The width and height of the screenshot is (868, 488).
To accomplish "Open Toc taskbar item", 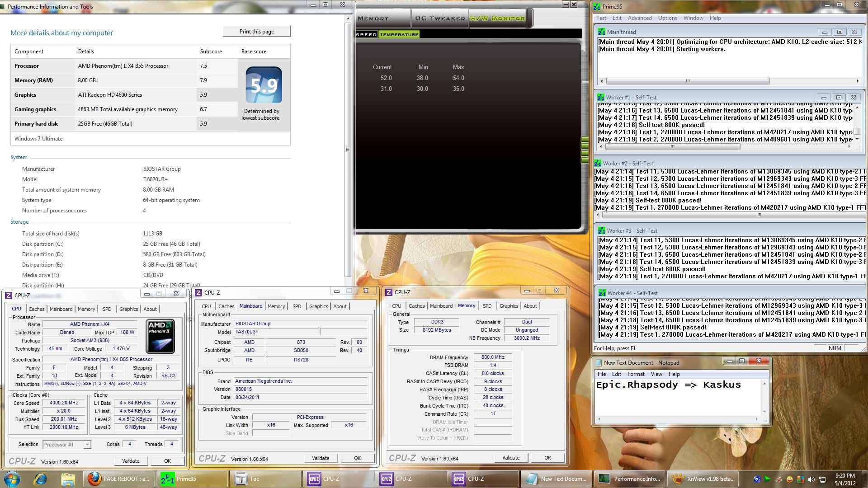I will click(265, 479).
